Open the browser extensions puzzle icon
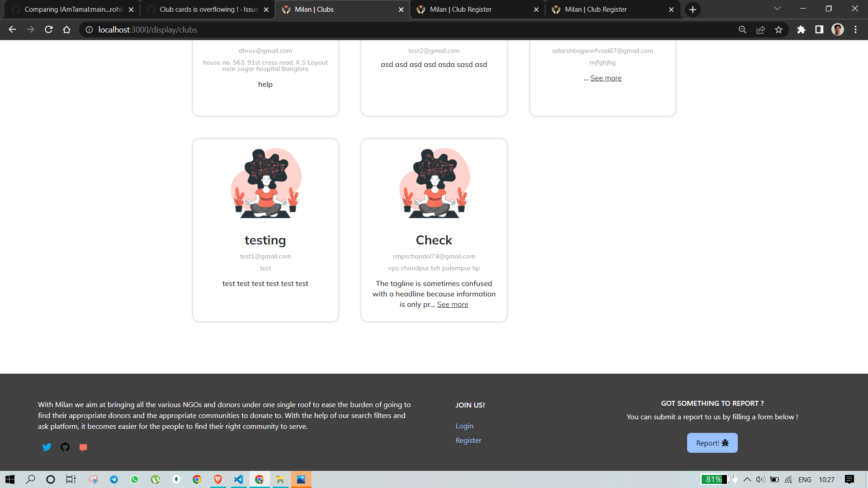This screenshot has height=488, width=868. [x=801, y=30]
